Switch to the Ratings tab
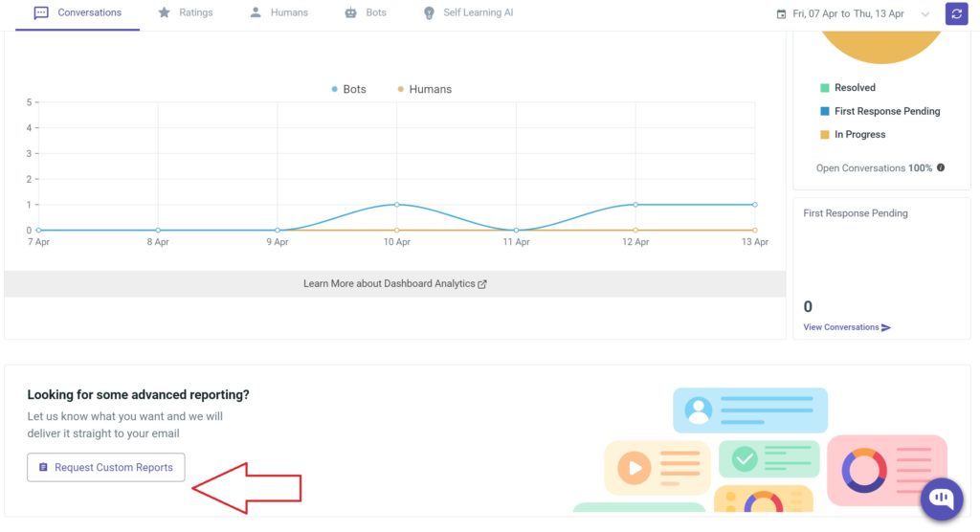This screenshot has width=980, height=532. pyautogui.click(x=185, y=12)
